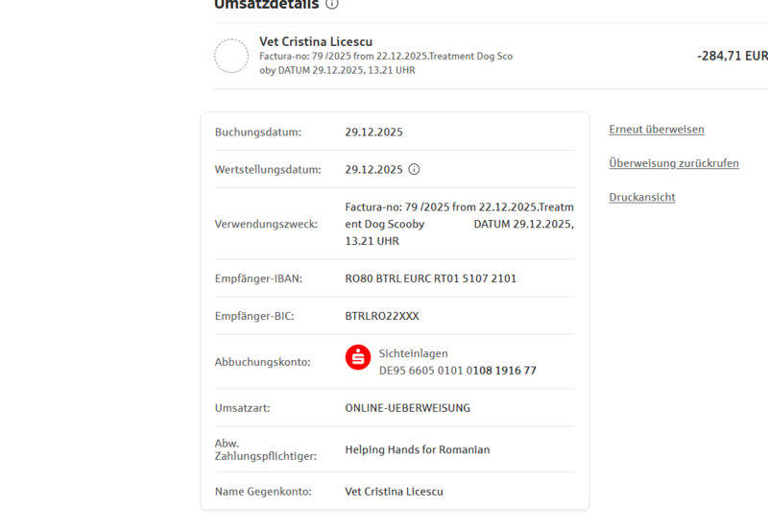Click the Factura-no description under header name

(x=385, y=62)
